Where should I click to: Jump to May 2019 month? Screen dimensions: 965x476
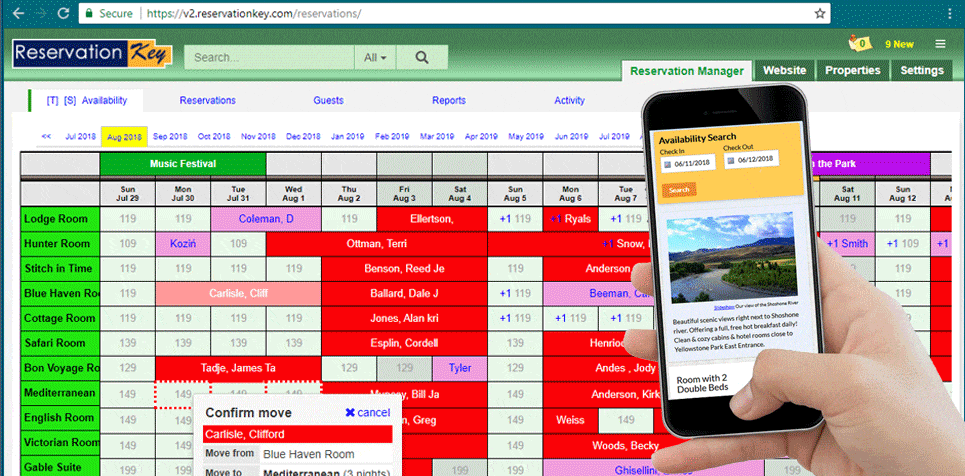point(526,137)
